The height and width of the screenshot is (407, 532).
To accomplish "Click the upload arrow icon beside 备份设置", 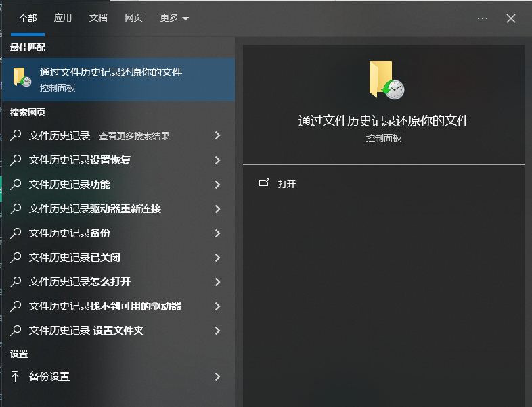I will point(16,377).
